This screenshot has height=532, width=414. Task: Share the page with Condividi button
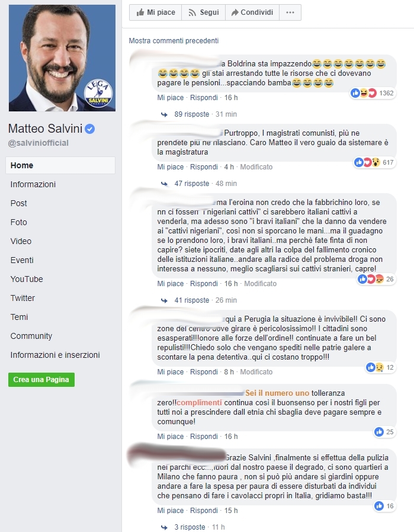(252, 12)
